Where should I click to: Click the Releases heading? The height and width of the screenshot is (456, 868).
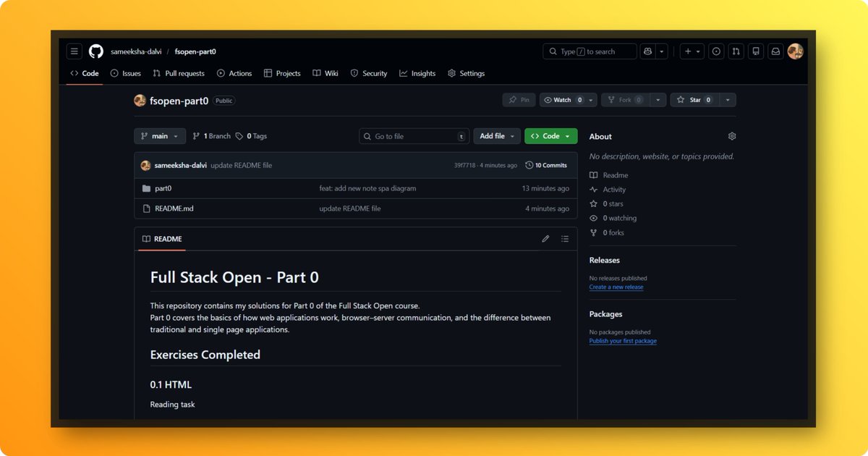tap(605, 260)
